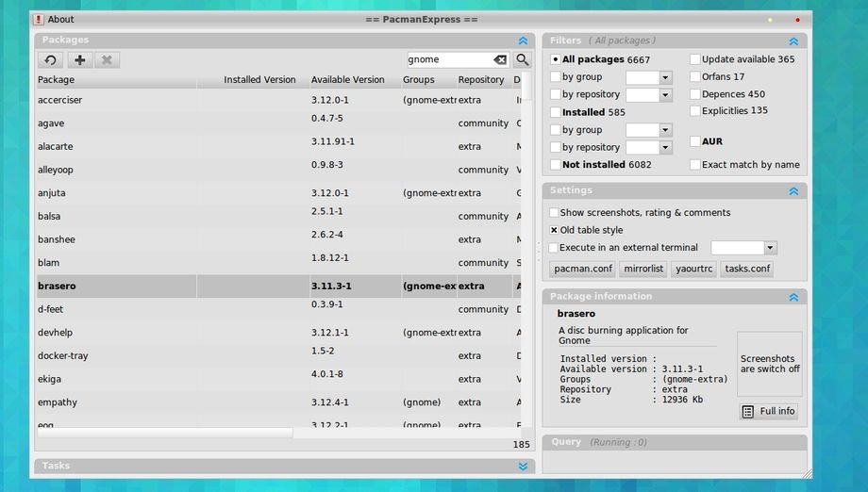Sort by Package column header

point(57,80)
